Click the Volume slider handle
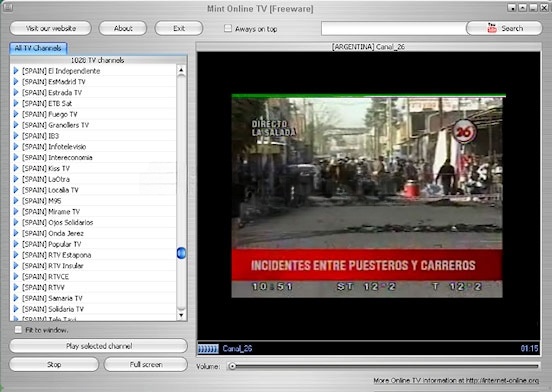The height and width of the screenshot is (392, 552). 232,366
